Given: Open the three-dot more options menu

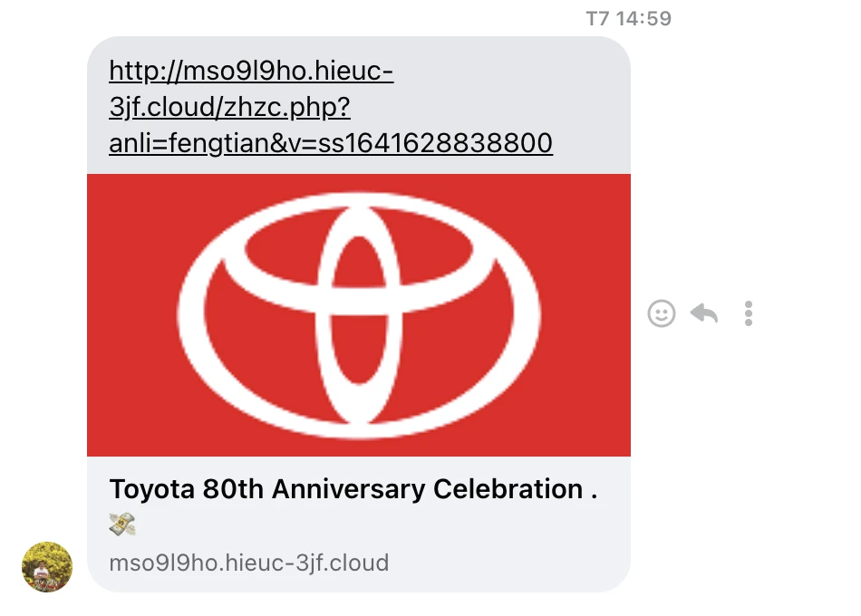Looking at the screenshot, I should coord(749,313).
